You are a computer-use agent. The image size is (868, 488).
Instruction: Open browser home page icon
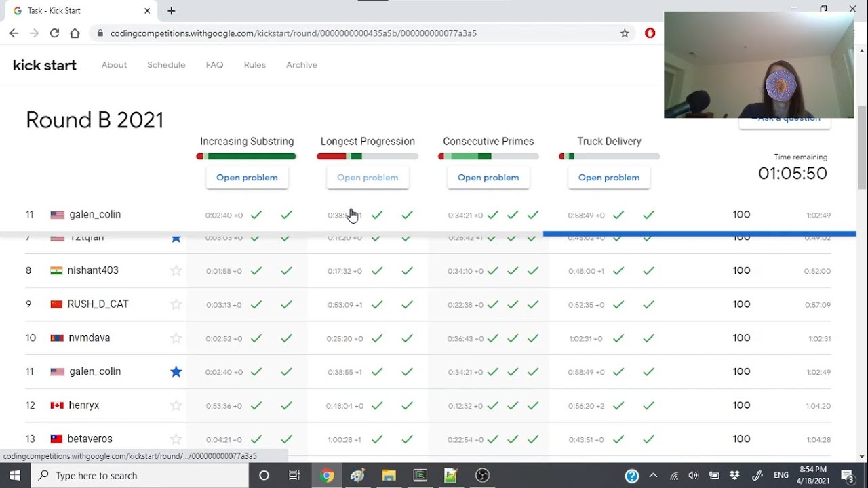[x=75, y=33]
